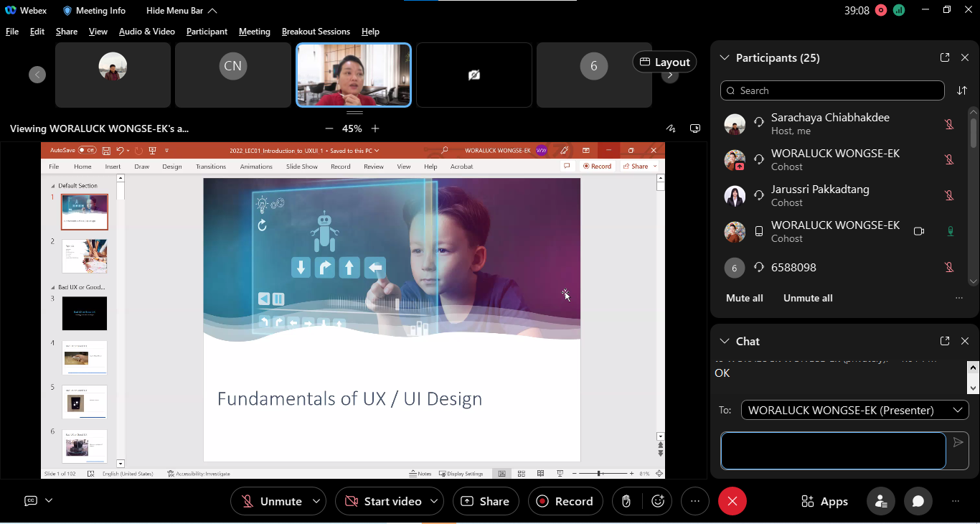This screenshot has width=980, height=524.
Task: Click the red leave meeting button
Action: tap(732, 501)
